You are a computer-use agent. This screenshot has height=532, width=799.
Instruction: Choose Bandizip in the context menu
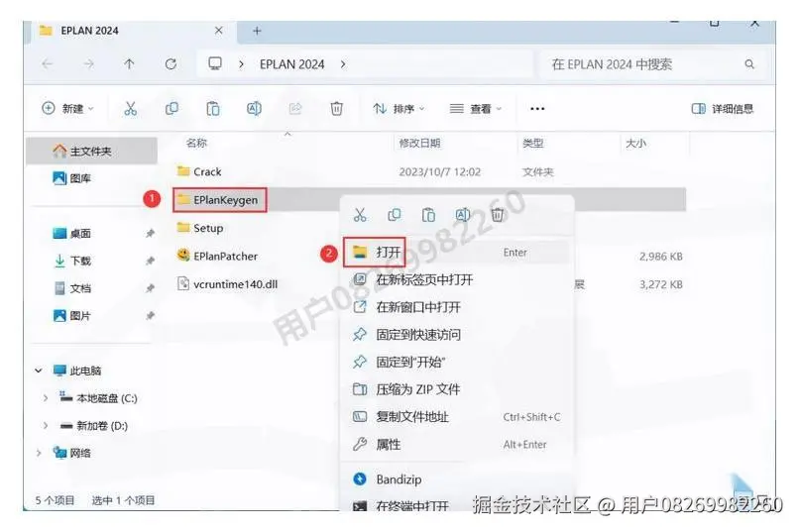(x=456, y=479)
